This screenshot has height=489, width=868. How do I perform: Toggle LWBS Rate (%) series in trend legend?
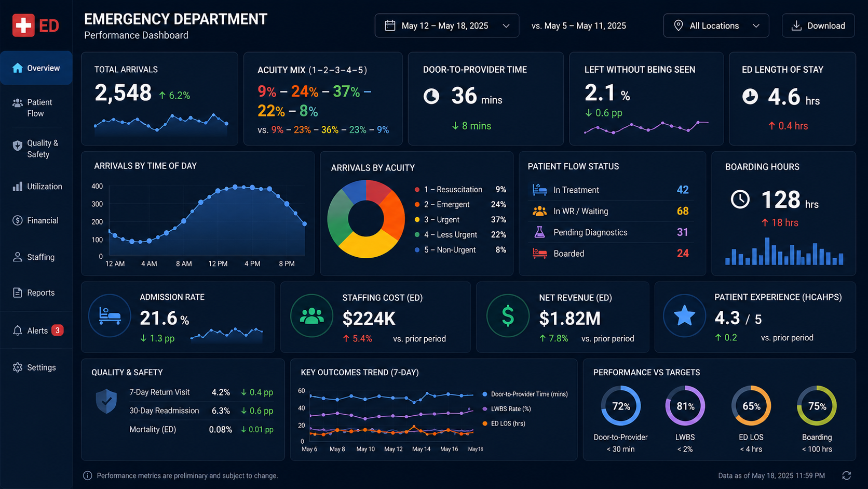click(x=507, y=409)
